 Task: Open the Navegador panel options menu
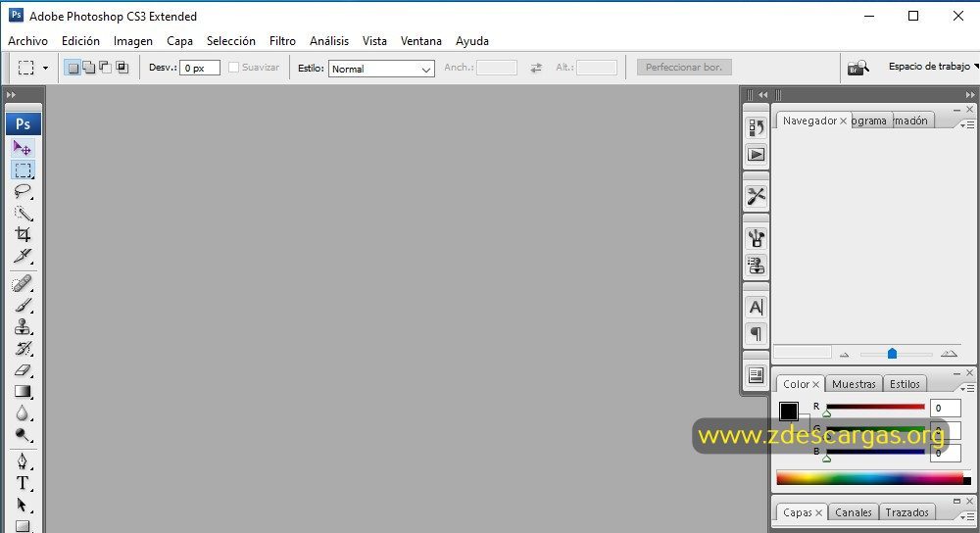[967, 125]
